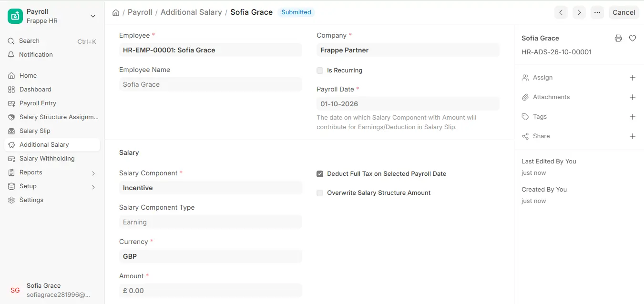
Task: Click the Salary Component Type field Earning
Action: pyautogui.click(x=210, y=222)
